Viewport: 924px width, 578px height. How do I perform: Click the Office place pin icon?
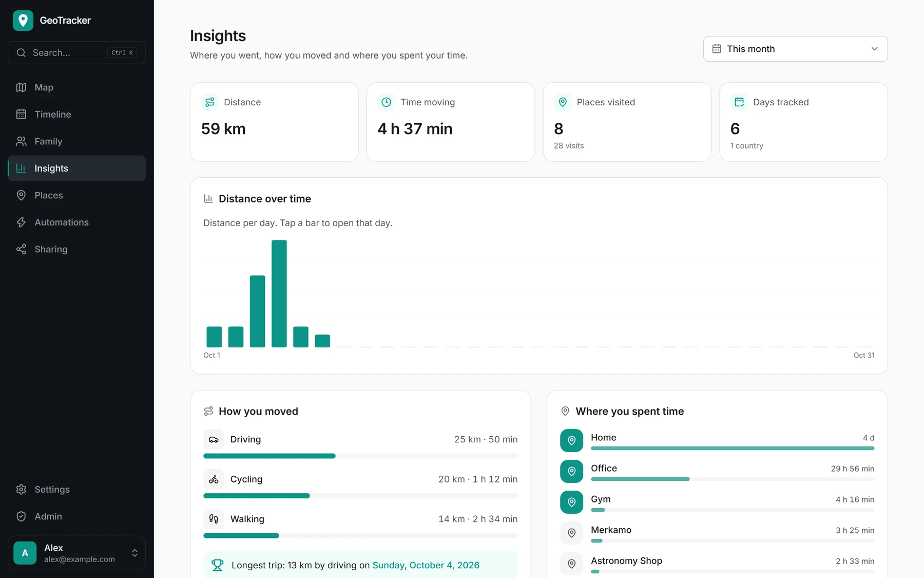(x=571, y=471)
